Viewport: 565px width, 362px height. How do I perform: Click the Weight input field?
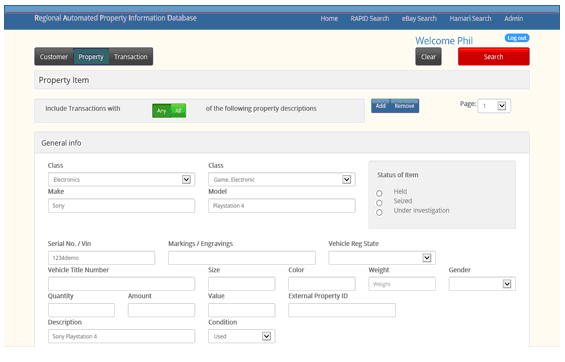tap(402, 284)
